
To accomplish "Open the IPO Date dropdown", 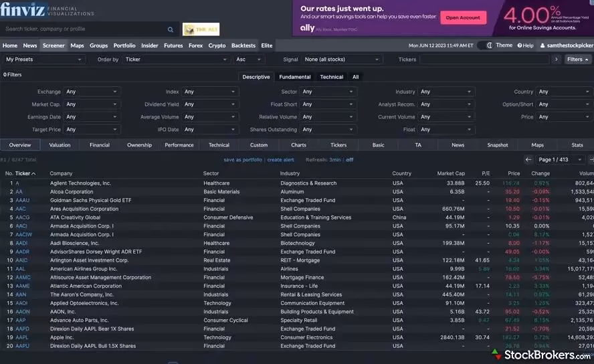I will [x=210, y=130].
